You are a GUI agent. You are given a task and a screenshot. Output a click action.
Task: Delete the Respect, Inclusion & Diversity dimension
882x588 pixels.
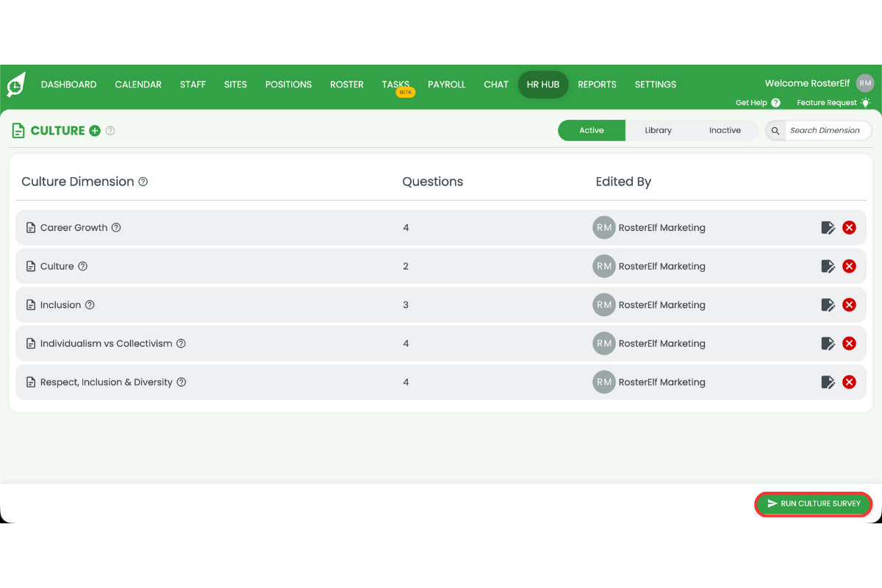click(x=849, y=382)
